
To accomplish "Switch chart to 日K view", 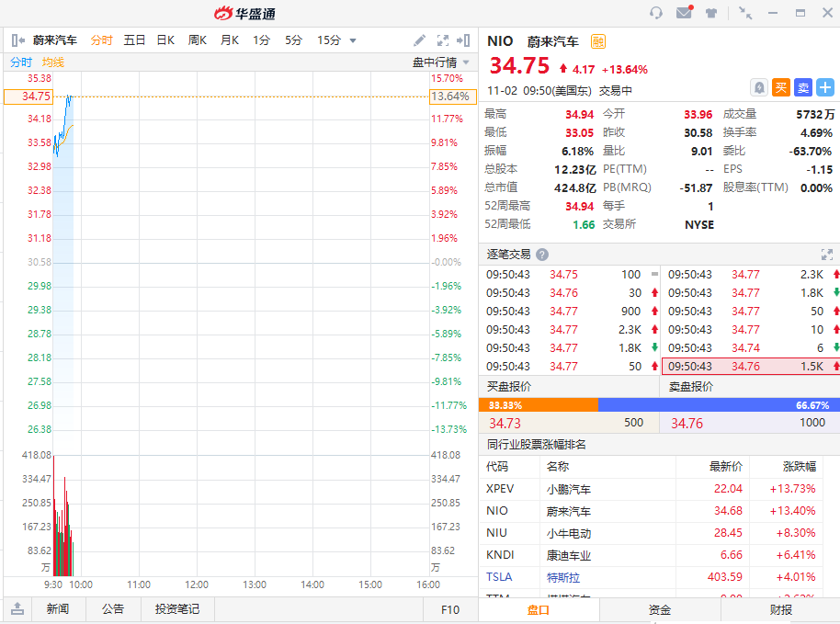I will [x=165, y=40].
